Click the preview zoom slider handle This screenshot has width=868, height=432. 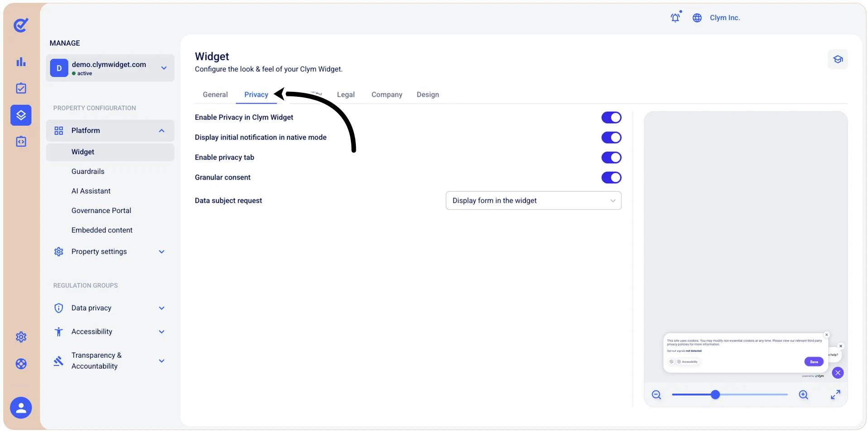[715, 395]
